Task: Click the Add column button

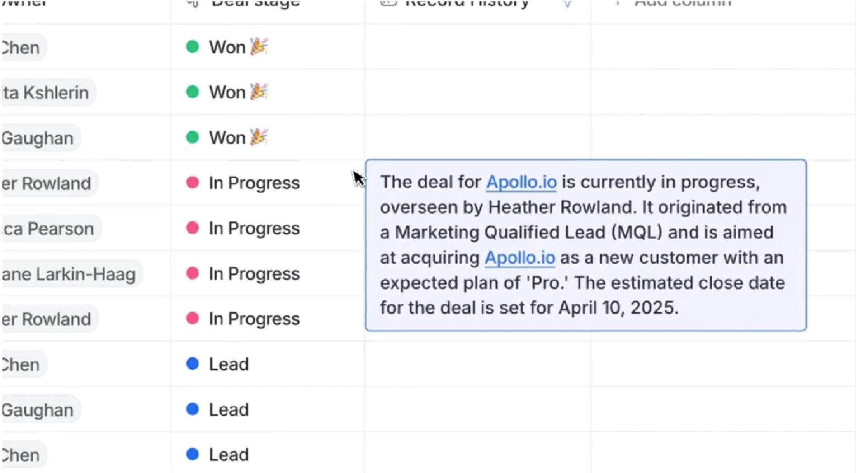Action: pos(683,4)
